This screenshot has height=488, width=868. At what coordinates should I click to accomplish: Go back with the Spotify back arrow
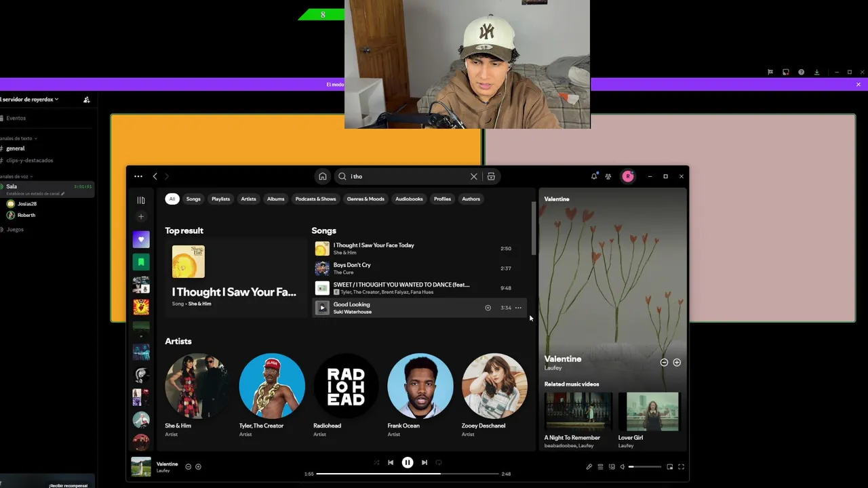coord(155,176)
